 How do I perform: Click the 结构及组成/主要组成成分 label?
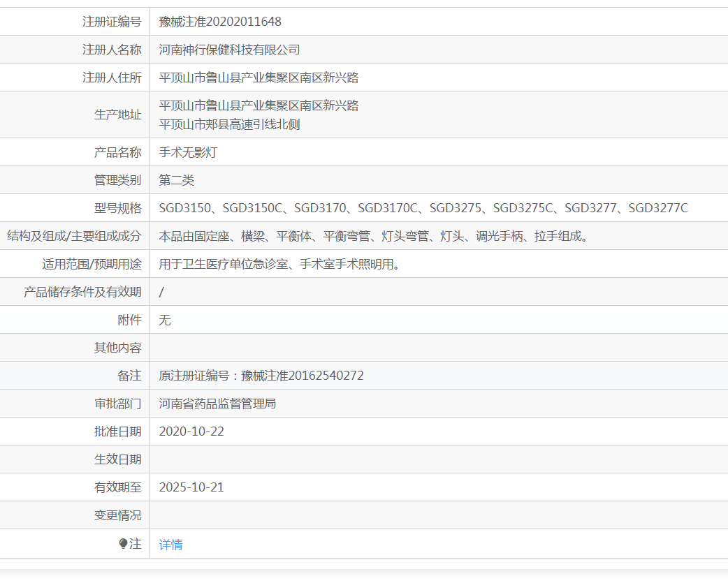point(74,236)
